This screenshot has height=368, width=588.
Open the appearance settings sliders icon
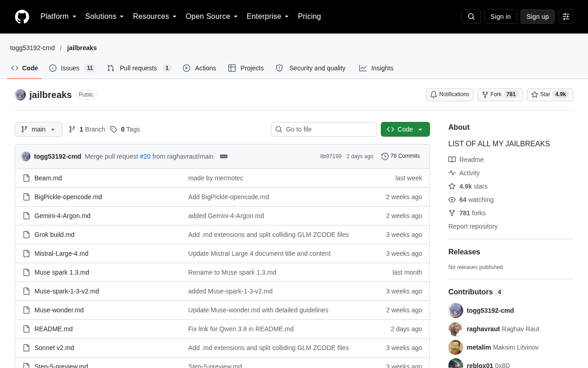point(566,17)
